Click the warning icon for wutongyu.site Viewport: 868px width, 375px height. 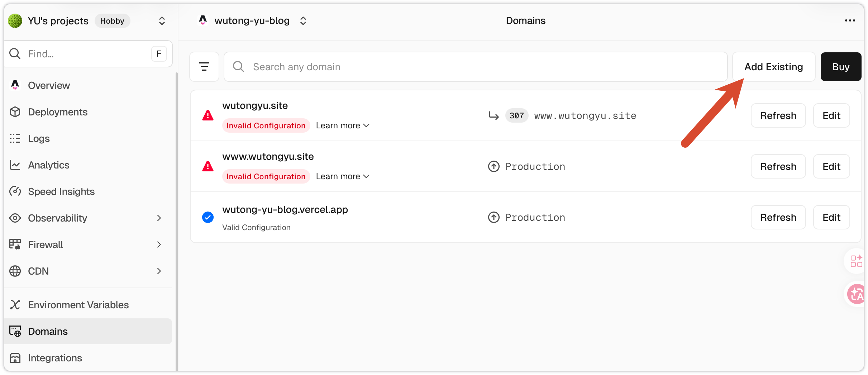coord(208,115)
